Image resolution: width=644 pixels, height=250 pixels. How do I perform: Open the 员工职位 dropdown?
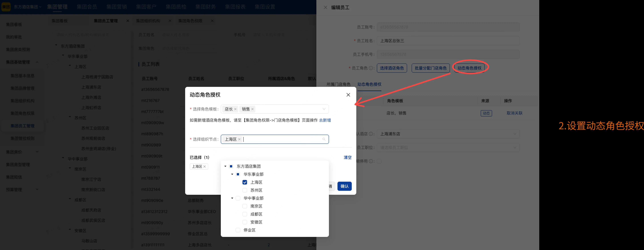(447, 147)
